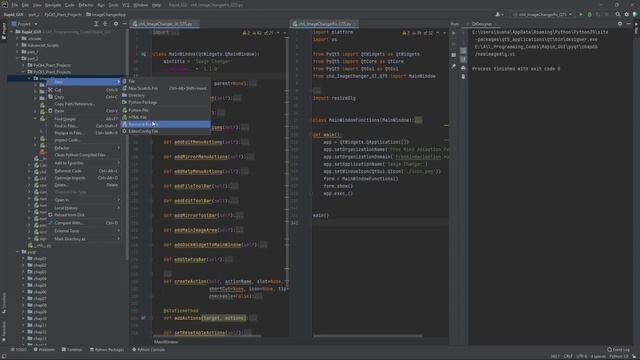Expand the Local History submenu
Image resolution: width=640 pixels, height=360 pixels.
(83, 208)
